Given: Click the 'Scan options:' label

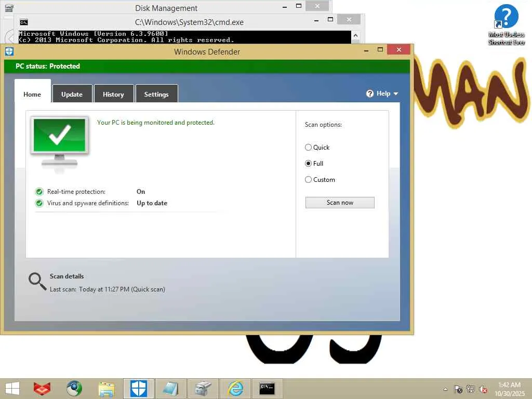Looking at the screenshot, I should [x=323, y=125].
